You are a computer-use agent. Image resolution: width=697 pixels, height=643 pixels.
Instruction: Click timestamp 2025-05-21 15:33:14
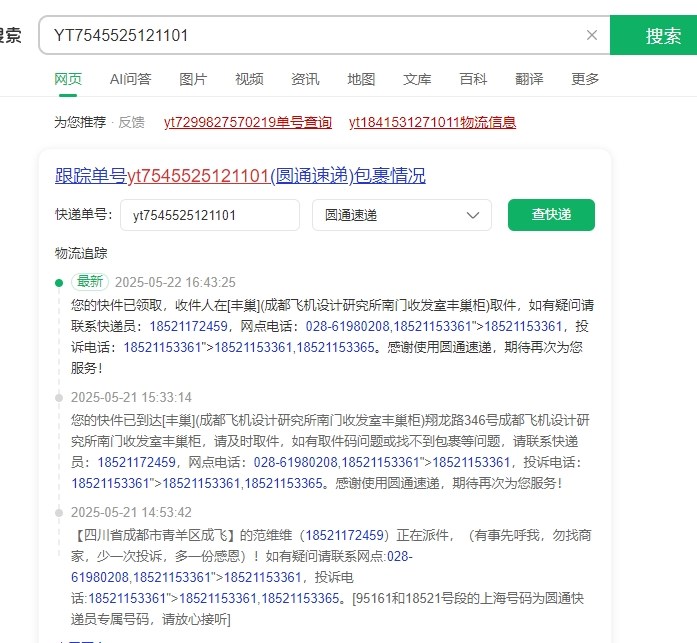[x=131, y=397]
